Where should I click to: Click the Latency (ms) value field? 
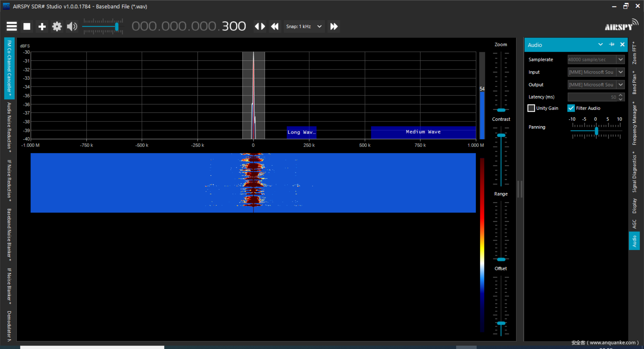[593, 97]
